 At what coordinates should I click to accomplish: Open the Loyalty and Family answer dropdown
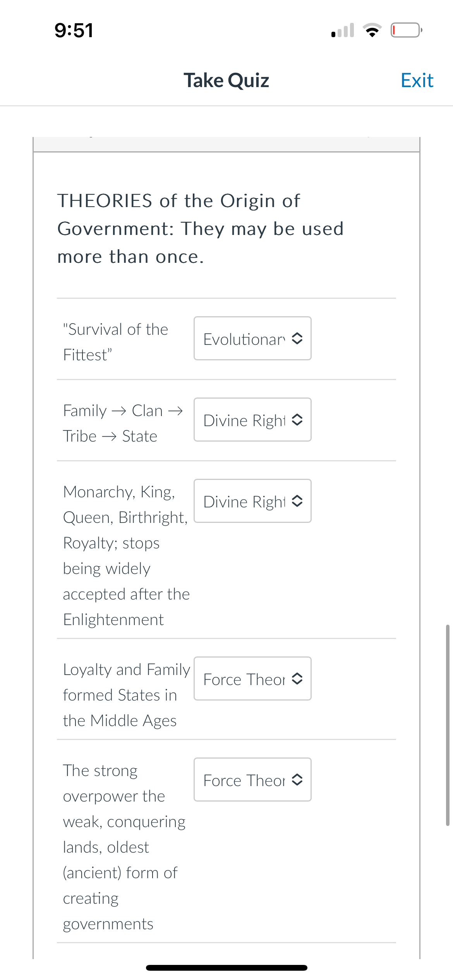[x=252, y=678]
